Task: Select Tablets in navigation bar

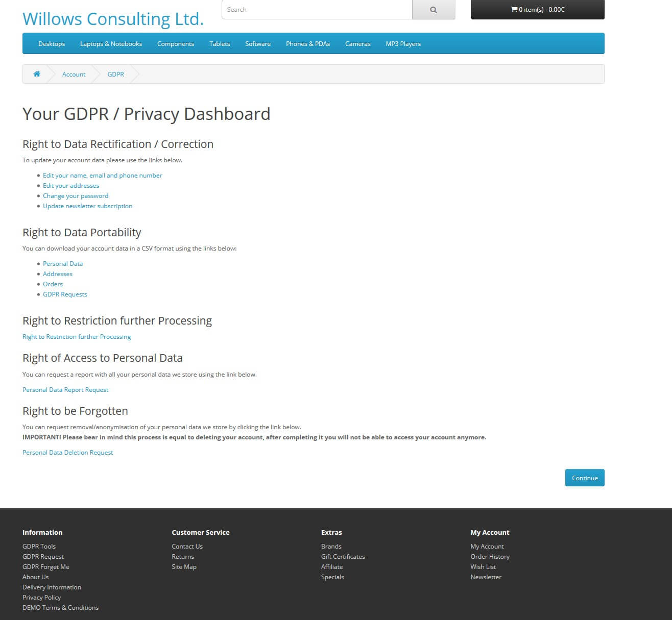Action: coord(220,44)
